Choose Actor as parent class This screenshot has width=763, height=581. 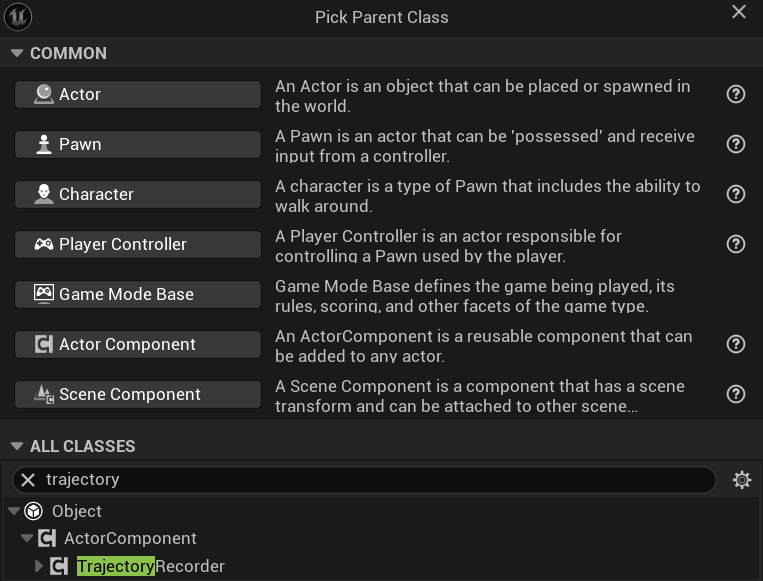(x=138, y=94)
